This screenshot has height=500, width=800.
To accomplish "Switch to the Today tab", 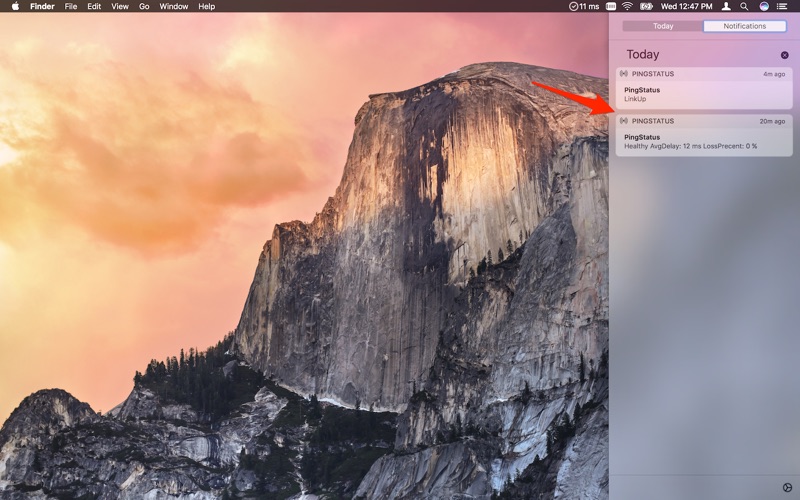I will pyautogui.click(x=663, y=26).
